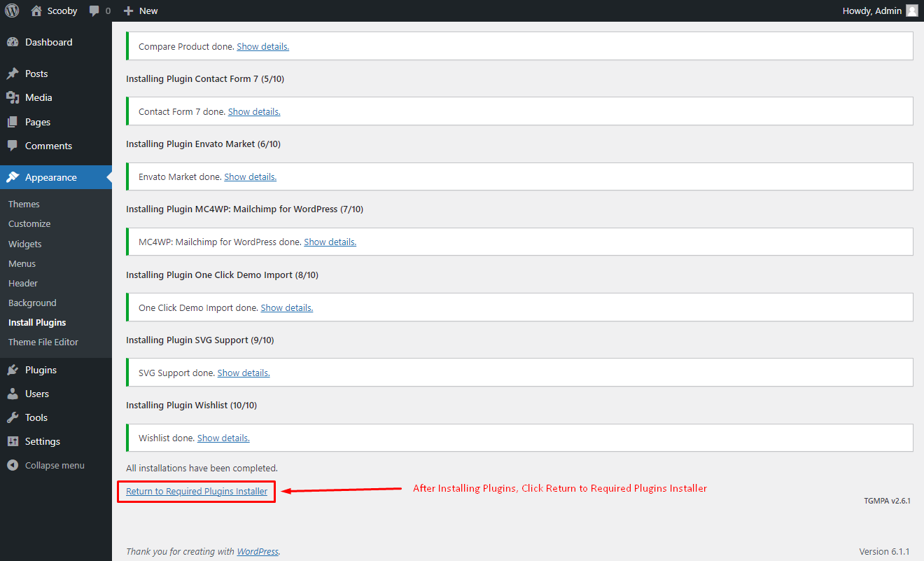Click 'TGMPA v2.6.1' text
The height and width of the screenshot is (561, 924).
pos(887,501)
